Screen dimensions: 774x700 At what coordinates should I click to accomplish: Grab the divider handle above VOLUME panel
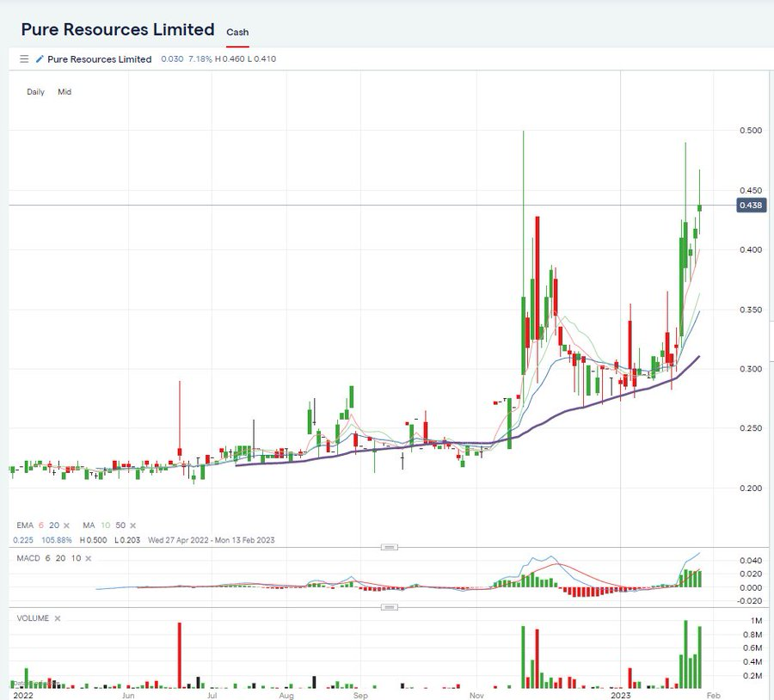tap(389, 607)
